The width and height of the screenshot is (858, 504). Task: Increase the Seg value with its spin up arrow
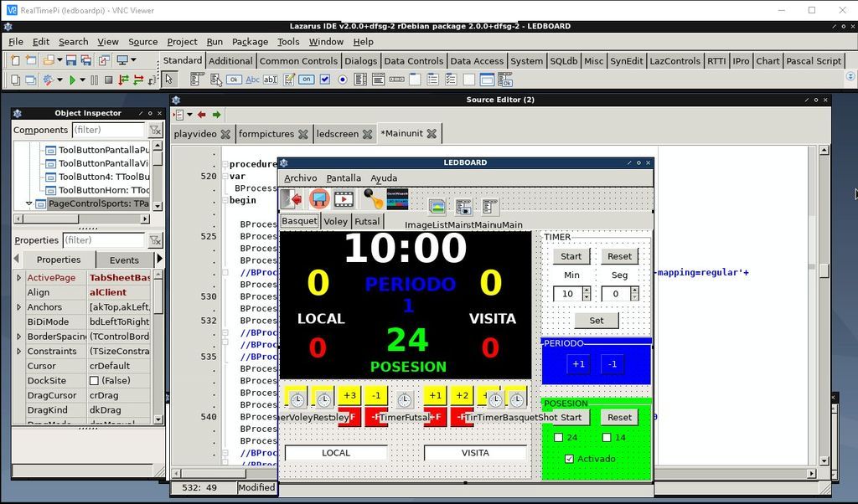635,291
